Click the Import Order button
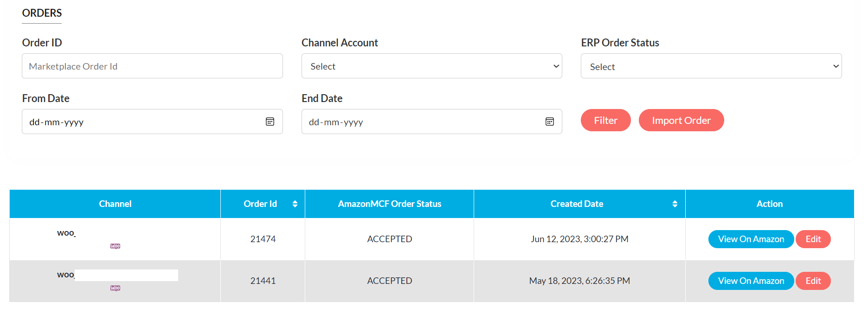 (682, 120)
